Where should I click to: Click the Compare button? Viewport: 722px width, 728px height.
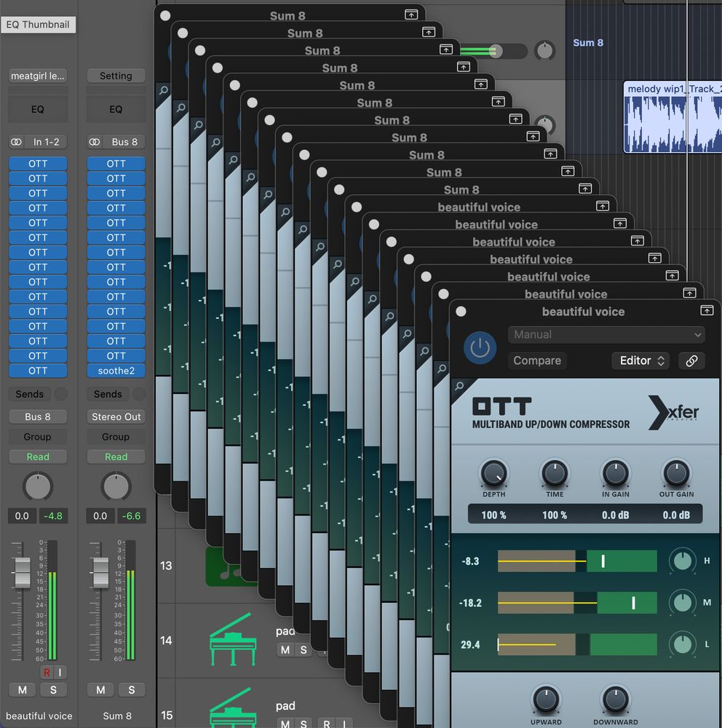[537, 360]
